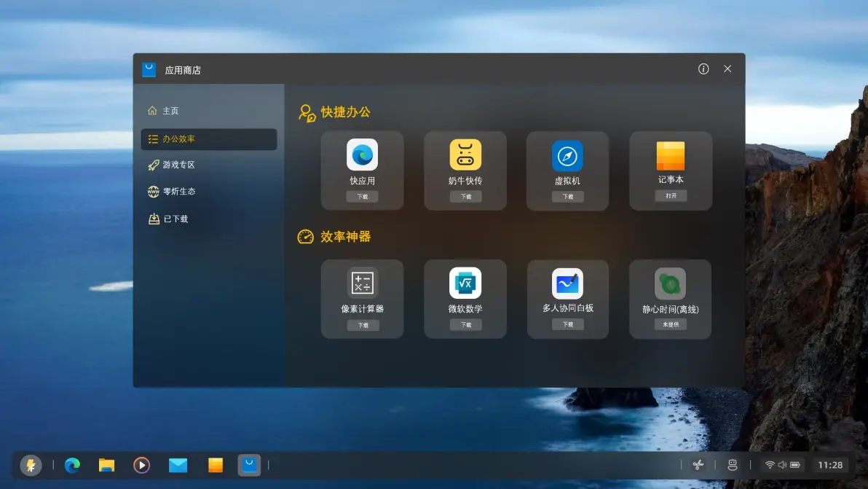The height and width of the screenshot is (489, 868).
Task: Click the app store icon in taskbar
Action: pyautogui.click(x=249, y=465)
